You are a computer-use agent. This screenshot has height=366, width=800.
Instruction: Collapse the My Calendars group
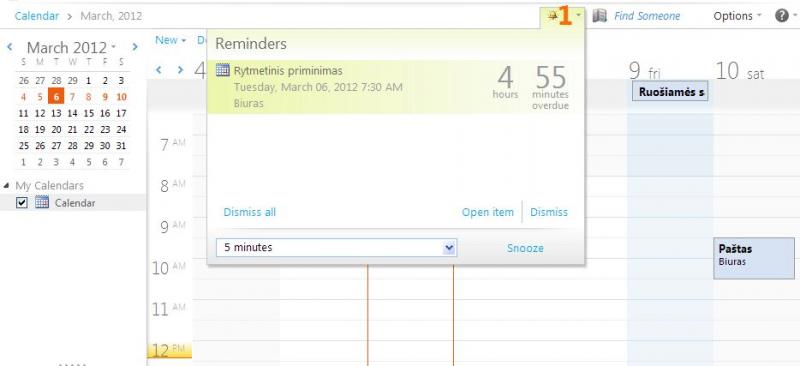[6, 185]
